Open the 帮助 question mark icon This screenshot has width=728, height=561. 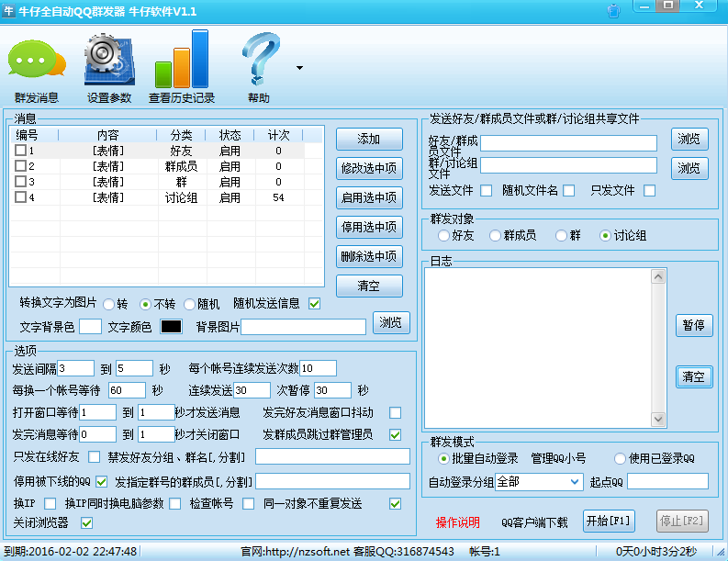click(x=261, y=59)
